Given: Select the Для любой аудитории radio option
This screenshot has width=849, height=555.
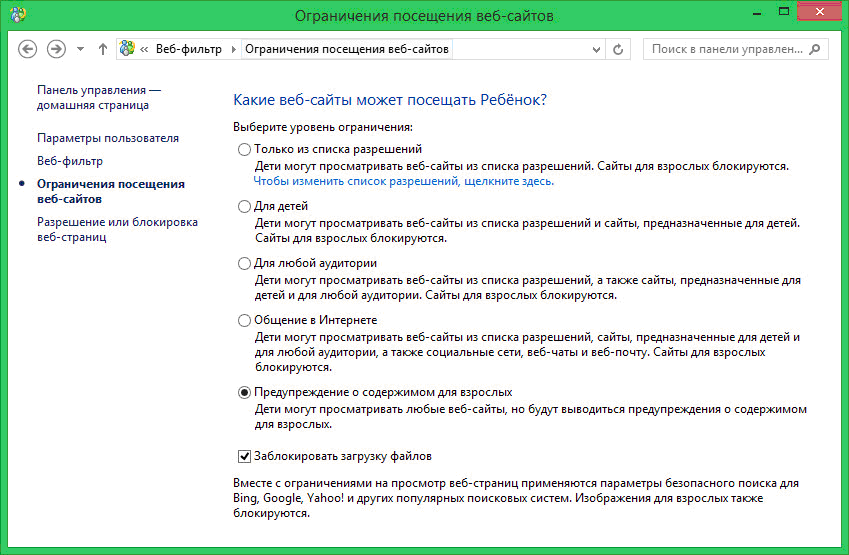Looking at the screenshot, I should pos(244,263).
